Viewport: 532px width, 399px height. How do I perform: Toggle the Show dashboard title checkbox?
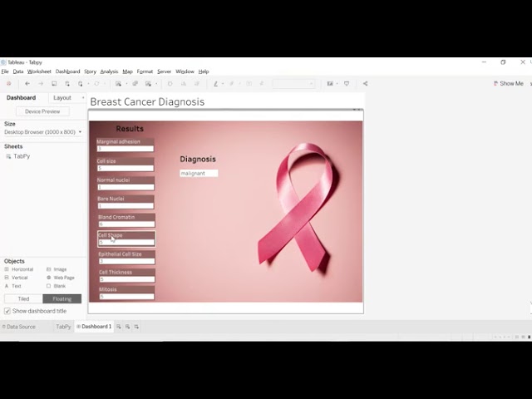pos(7,311)
